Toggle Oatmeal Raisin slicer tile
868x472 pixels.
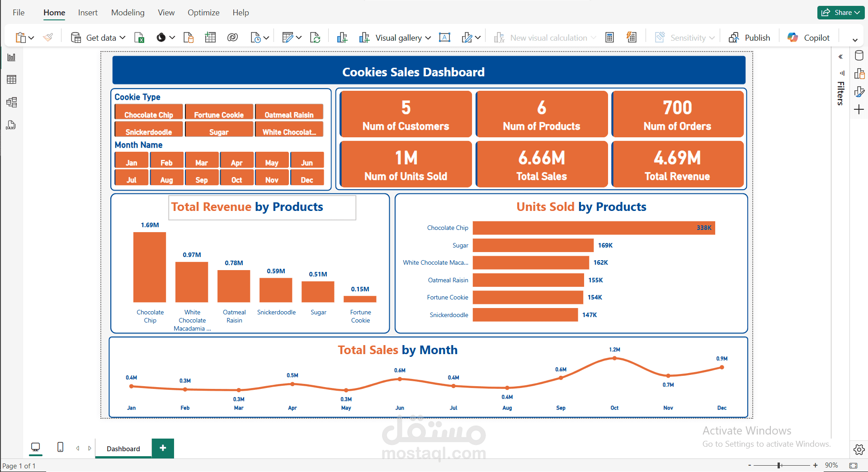tap(289, 112)
